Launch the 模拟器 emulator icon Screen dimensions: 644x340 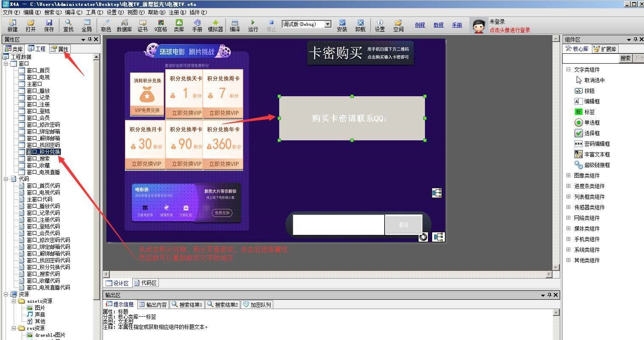click(x=215, y=25)
